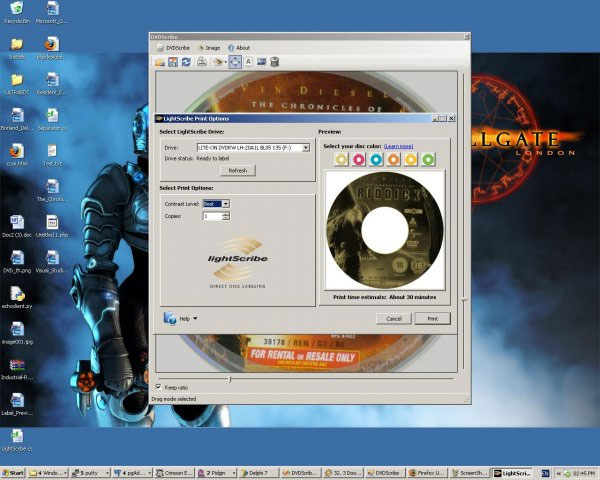This screenshot has height=480, width=600.
Task: Click the vertical slider handle in DVDScribe
Action: [x=464, y=299]
